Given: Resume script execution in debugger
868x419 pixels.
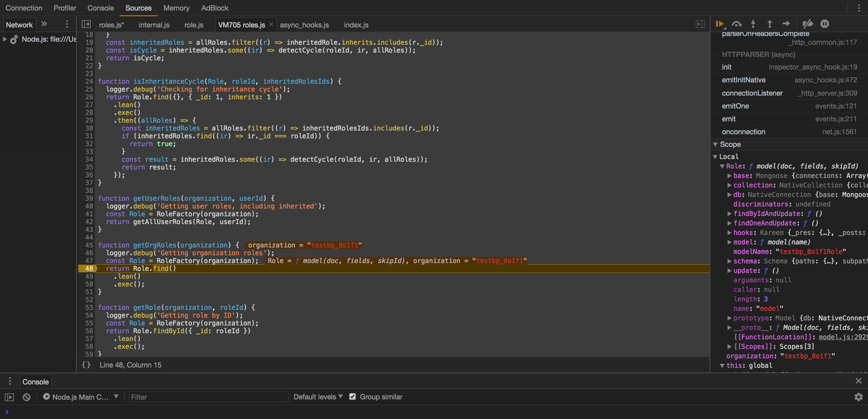Looking at the screenshot, I should pyautogui.click(x=720, y=24).
